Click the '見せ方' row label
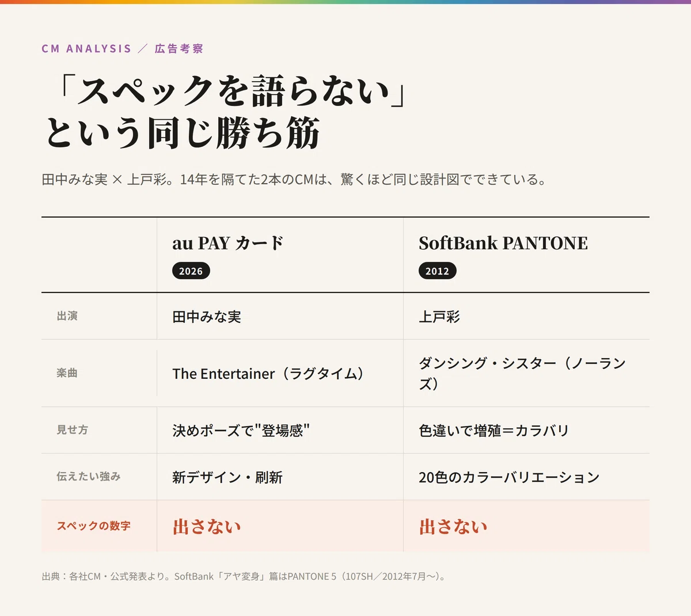 pyautogui.click(x=73, y=430)
